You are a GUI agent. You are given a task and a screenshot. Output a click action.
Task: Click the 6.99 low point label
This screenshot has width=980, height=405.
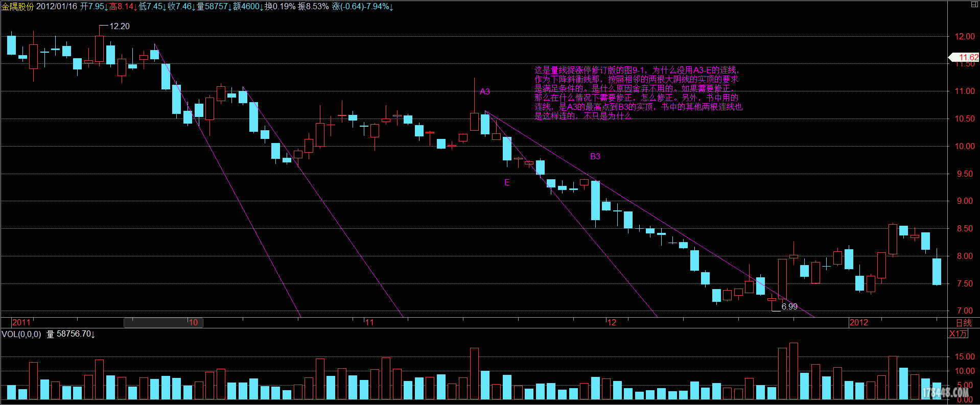[x=789, y=306]
